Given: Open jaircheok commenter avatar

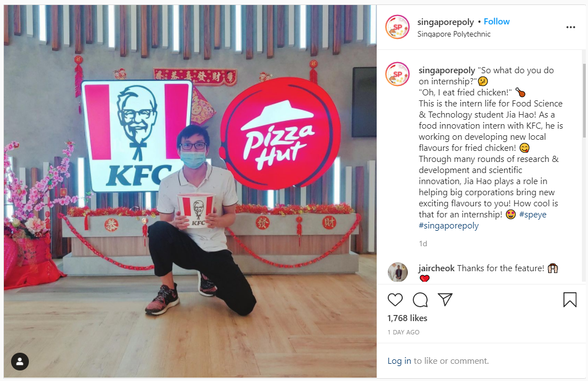Looking at the screenshot, I should (x=398, y=272).
